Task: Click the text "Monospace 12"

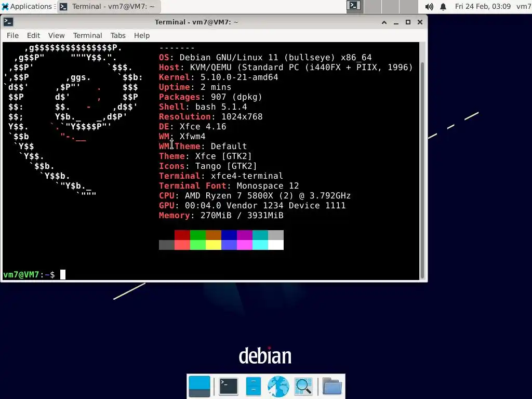Action: [x=268, y=186]
